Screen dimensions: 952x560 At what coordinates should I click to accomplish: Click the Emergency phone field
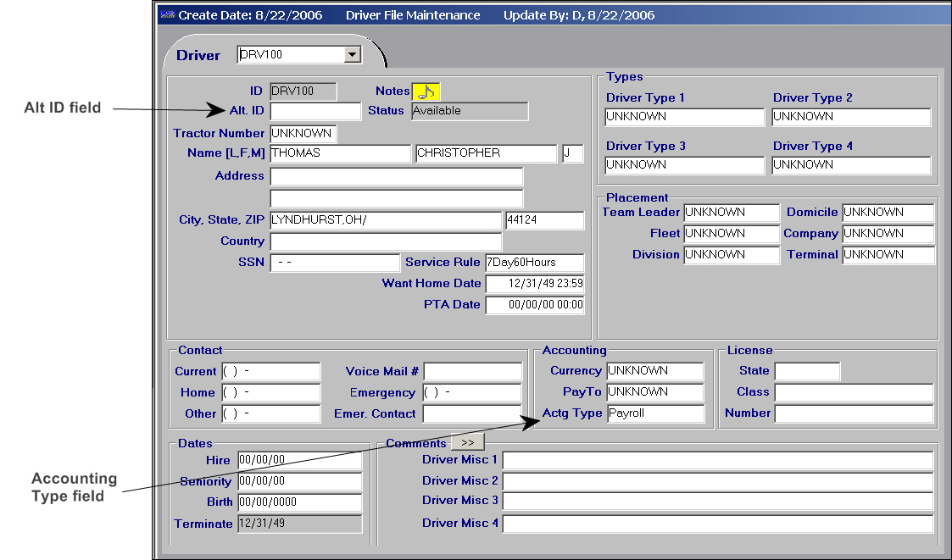coord(472,392)
